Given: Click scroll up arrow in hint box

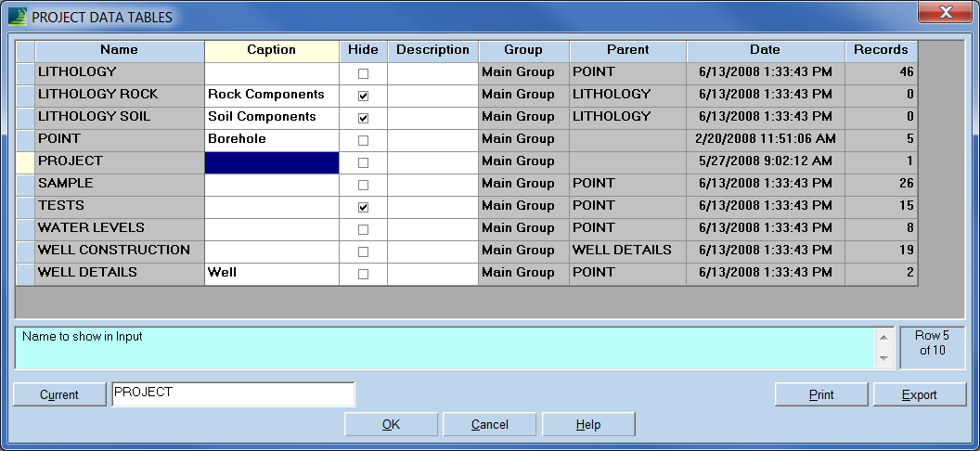Looking at the screenshot, I should [883, 338].
